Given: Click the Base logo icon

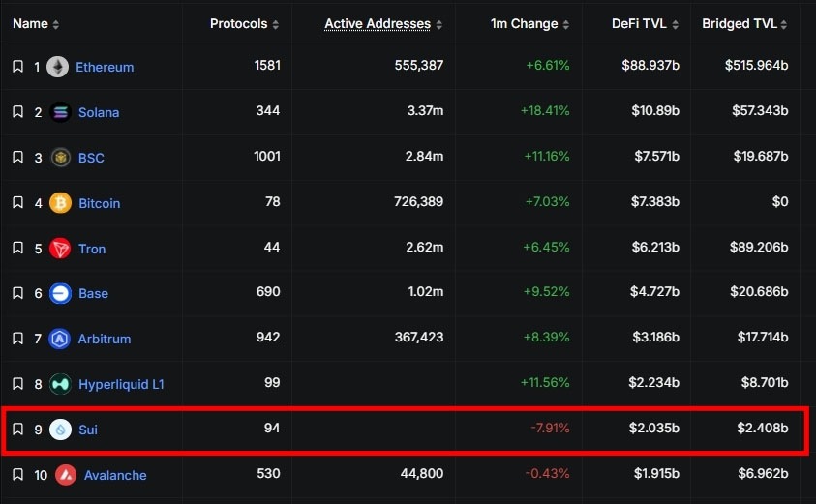Looking at the screenshot, I should pos(60,293).
